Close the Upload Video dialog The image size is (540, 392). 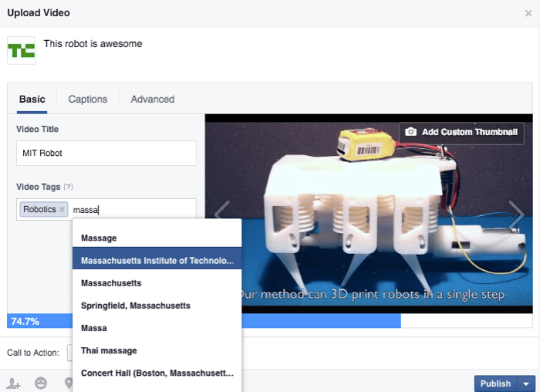click(x=528, y=13)
